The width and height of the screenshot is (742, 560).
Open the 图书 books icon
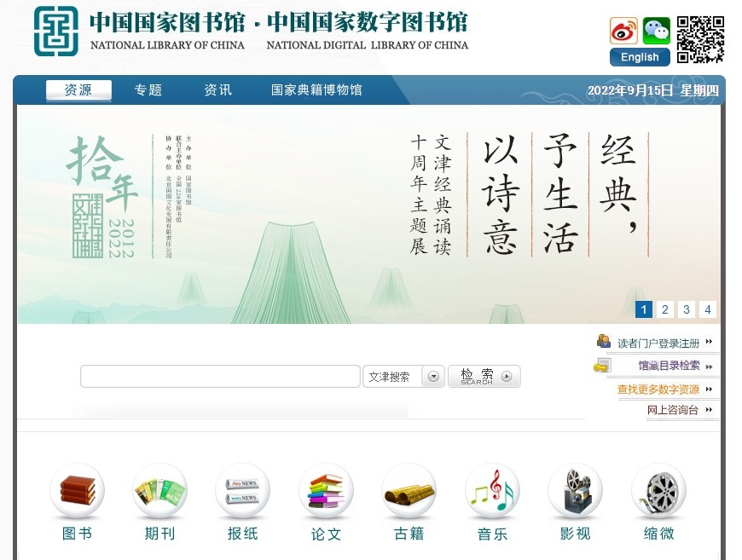77,490
